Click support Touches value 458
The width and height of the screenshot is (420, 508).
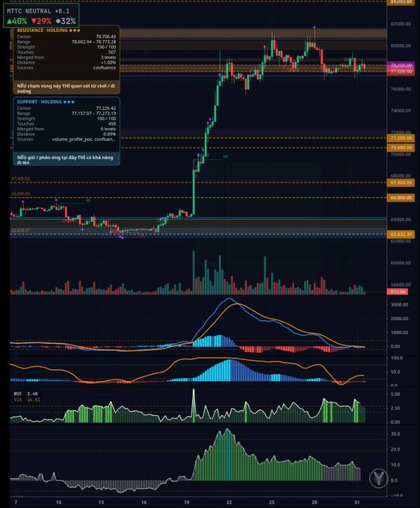click(x=112, y=124)
